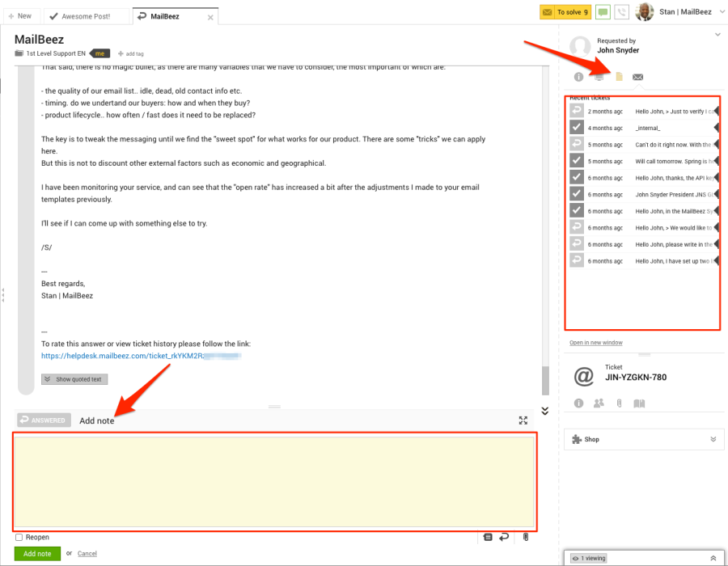This screenshot has height=566, width=728.
Task: Switch to reply mode arrow icon
Action: 504,537
